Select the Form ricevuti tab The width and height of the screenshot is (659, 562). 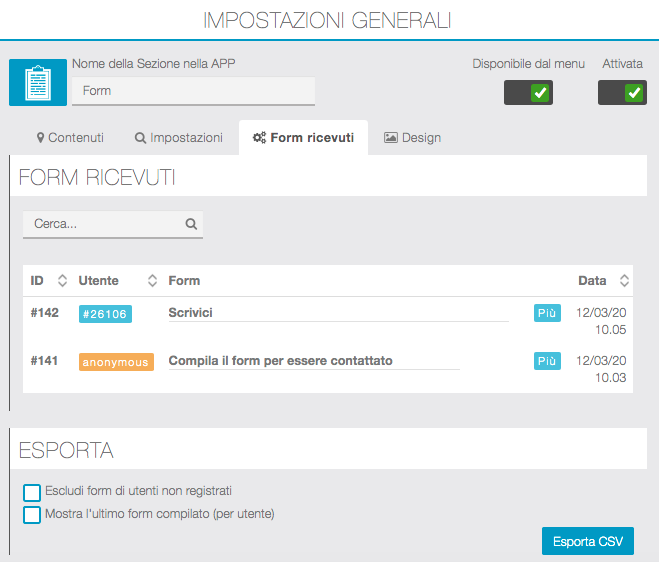pos(303,138)
